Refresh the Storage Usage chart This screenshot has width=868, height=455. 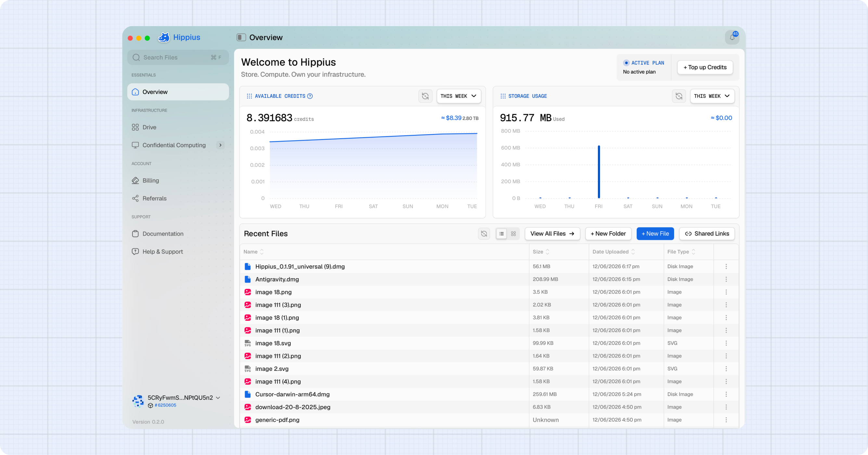[x=679, y=96]
